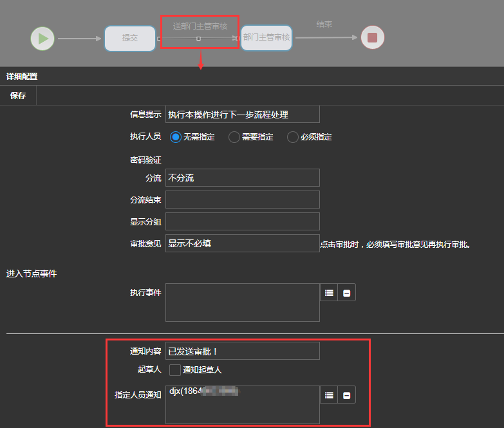
Task: Click the 显示分组 input field
Action: tap(242, 221)
